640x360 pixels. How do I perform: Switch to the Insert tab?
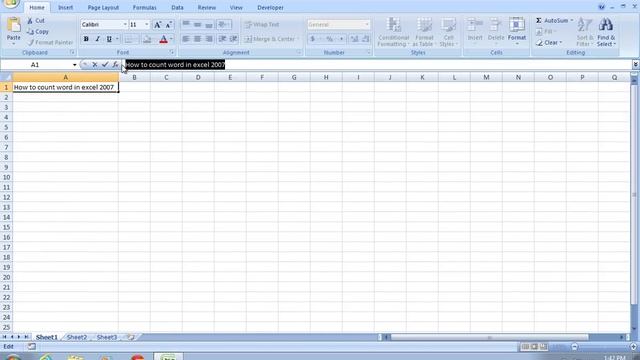point(65,7)
